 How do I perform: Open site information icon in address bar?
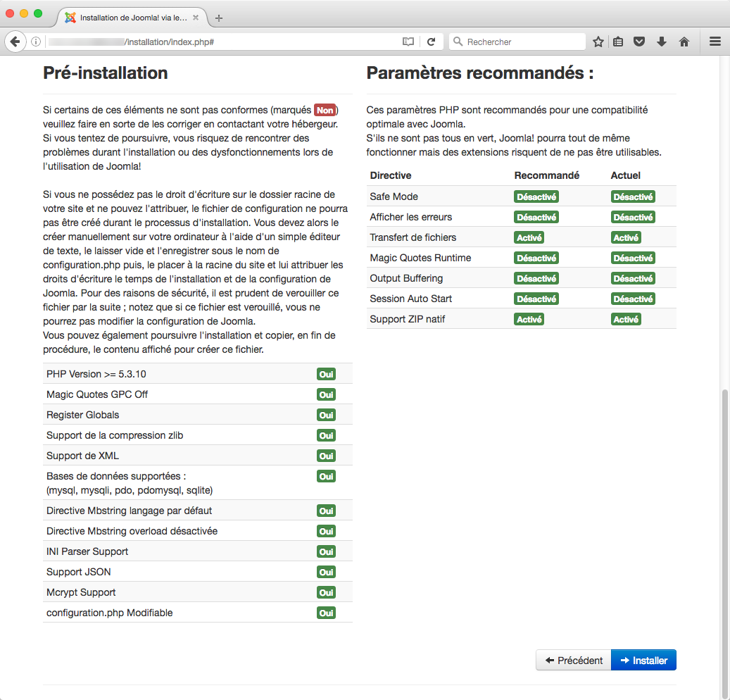36,42
